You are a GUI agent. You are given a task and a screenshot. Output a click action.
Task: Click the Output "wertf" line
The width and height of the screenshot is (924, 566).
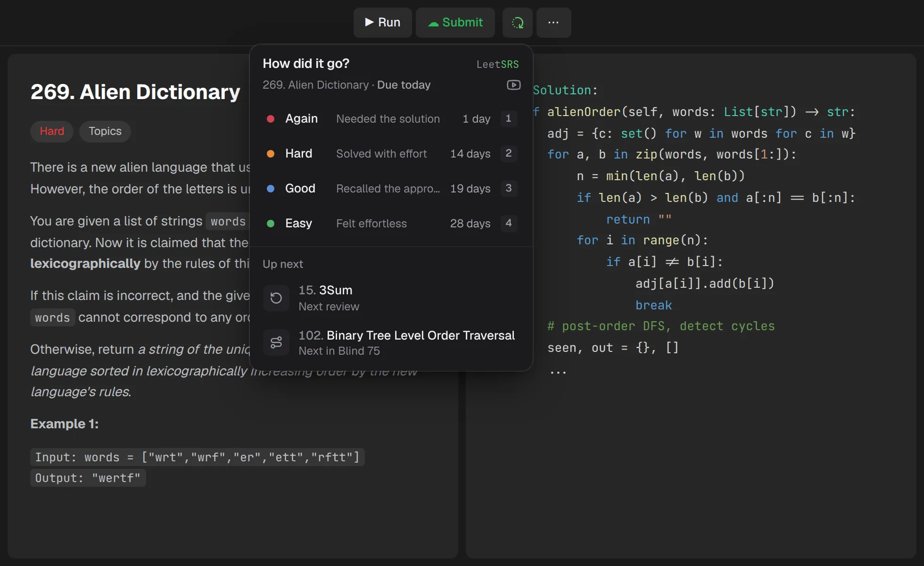(88, 478)
